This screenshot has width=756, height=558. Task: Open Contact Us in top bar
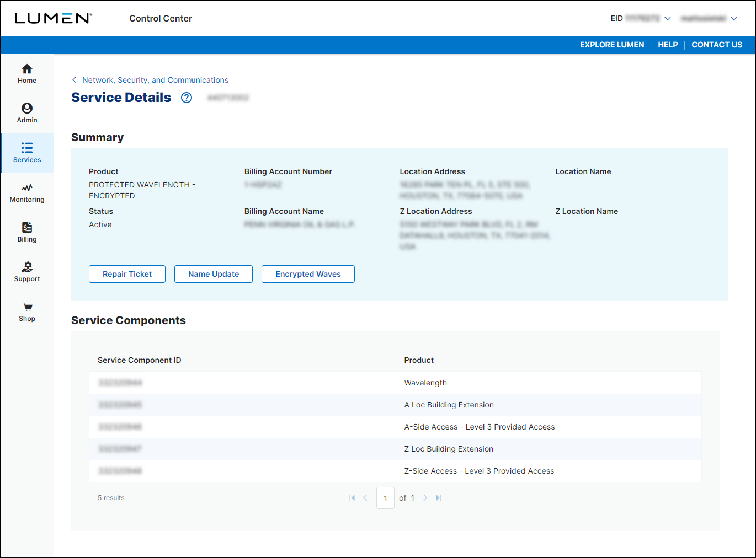(717, 45)
